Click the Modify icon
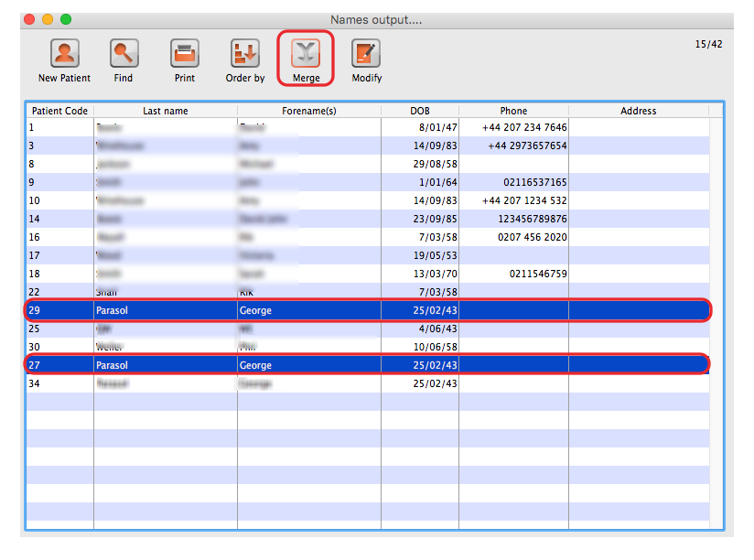 click(x=366, y=54)
